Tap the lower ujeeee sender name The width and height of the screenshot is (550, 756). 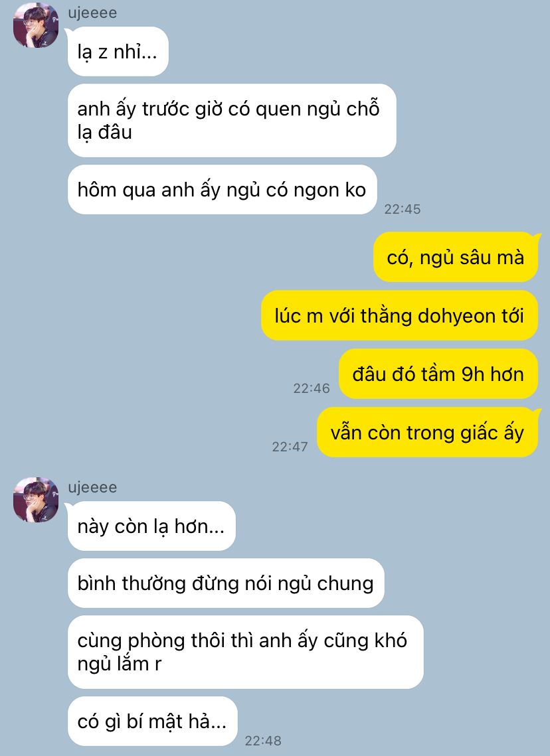pos(92,487)
